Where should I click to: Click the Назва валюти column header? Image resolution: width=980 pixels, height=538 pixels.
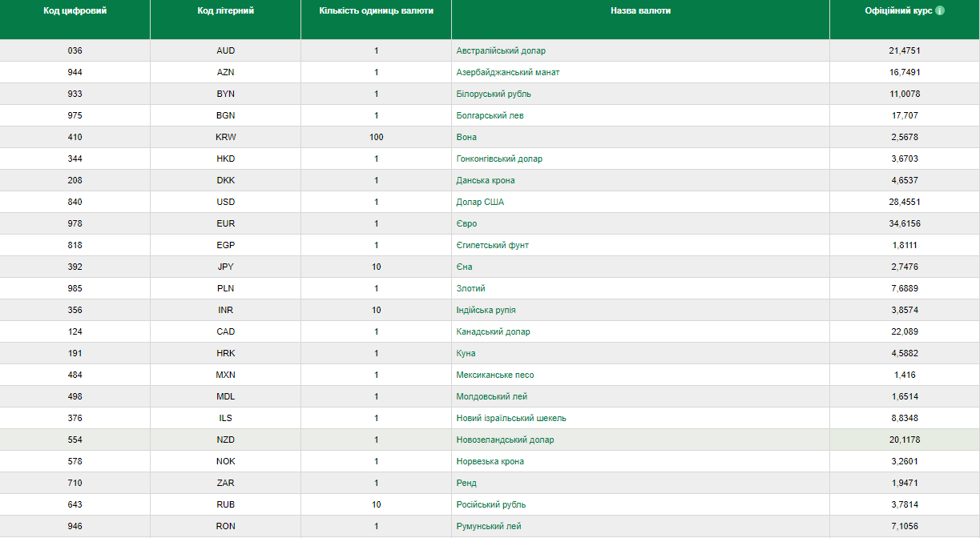point(640,11)
